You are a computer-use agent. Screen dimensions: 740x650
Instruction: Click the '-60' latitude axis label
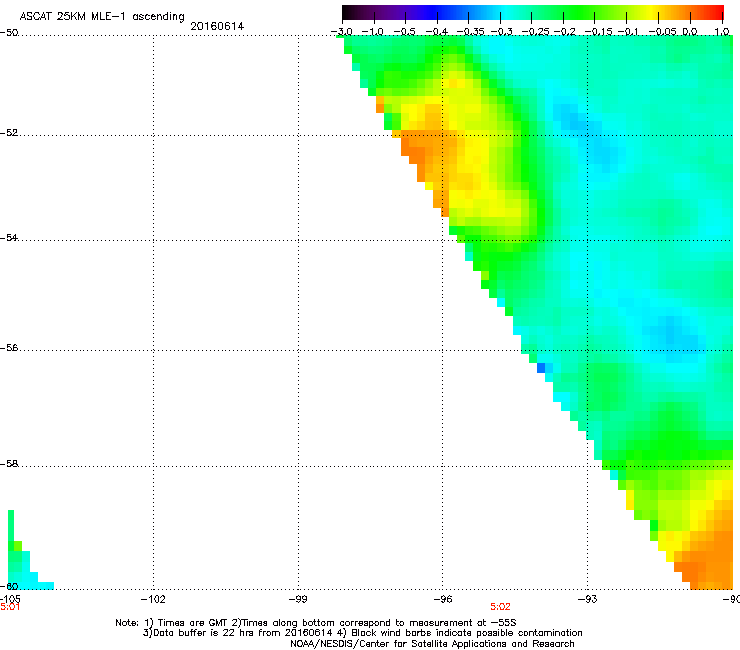click(9, 586)
